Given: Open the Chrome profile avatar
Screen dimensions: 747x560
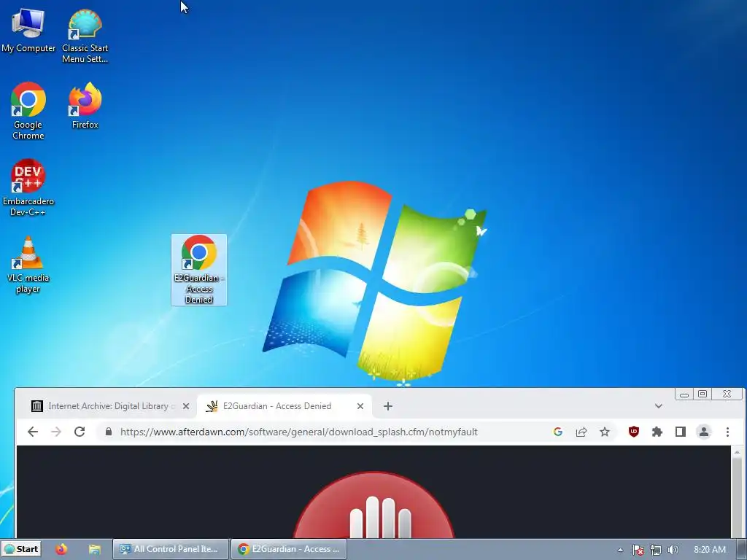Looking at the screenshot, I should click(x=704, y=432).
